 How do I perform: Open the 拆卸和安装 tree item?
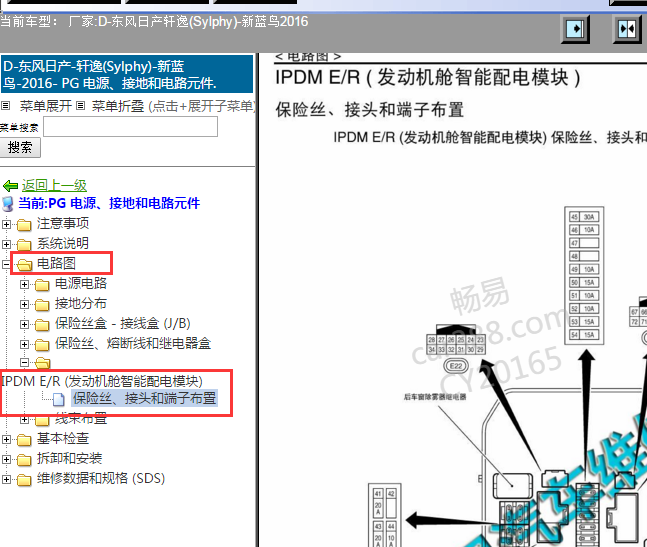tap(69, 458)
